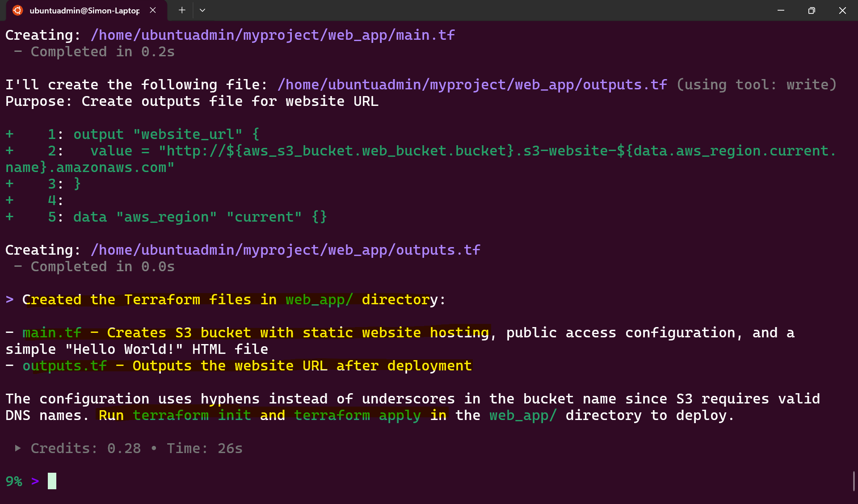Click the outputs.tf bullet in summary
858x504 pixels.
(65, 365)
